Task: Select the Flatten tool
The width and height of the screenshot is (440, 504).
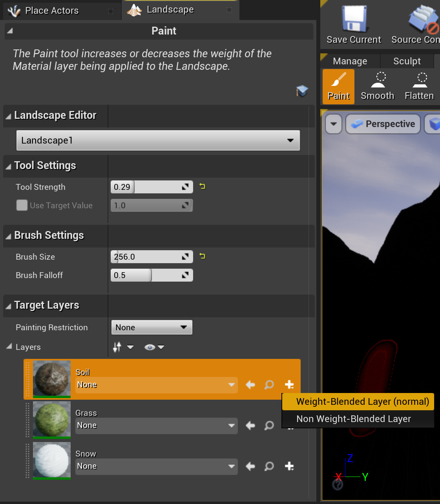Action: 419,86
